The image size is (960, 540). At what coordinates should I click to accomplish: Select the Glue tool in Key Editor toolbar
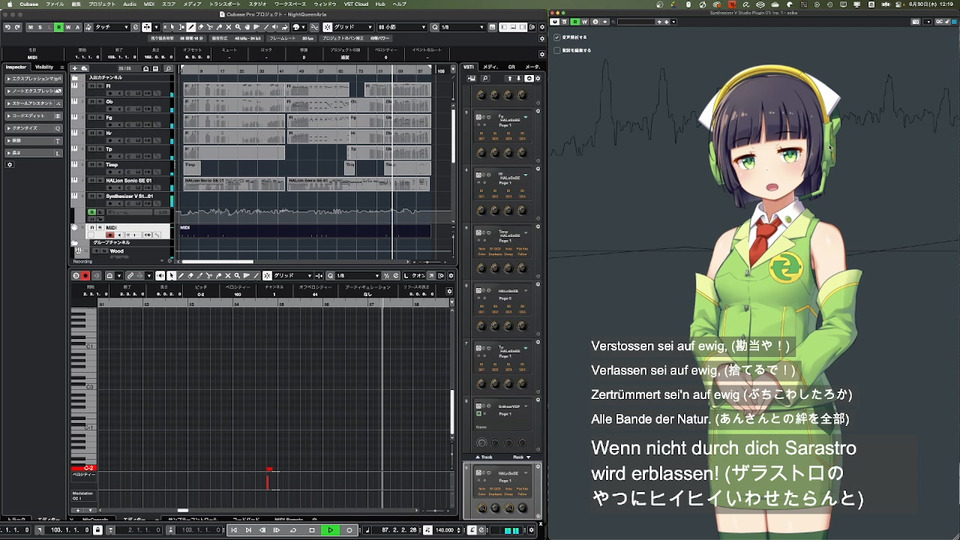pyautogui.click(x=219, y=276)
